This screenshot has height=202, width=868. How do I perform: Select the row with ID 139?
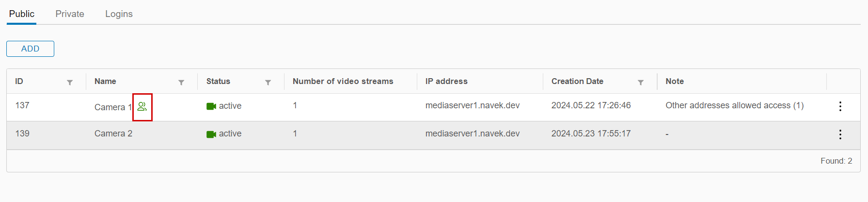22,134
